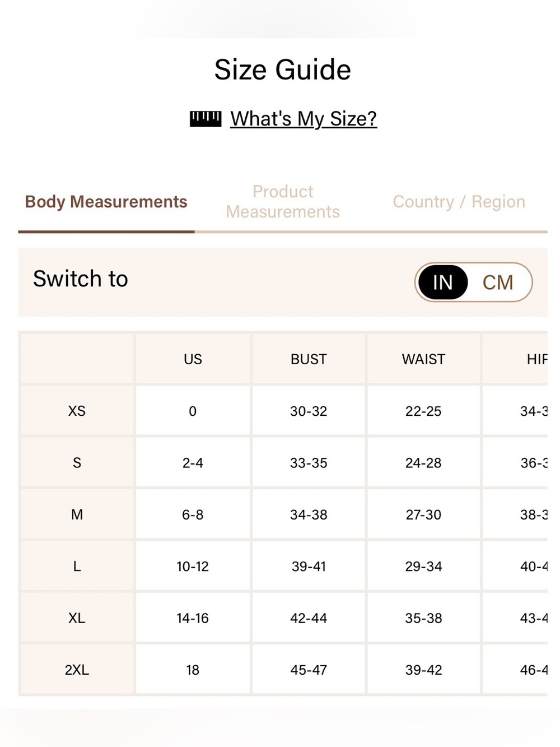560x747 pixels.
Task: Select the XL size row label
Action: pyautogui.click(x=77, y=618)
